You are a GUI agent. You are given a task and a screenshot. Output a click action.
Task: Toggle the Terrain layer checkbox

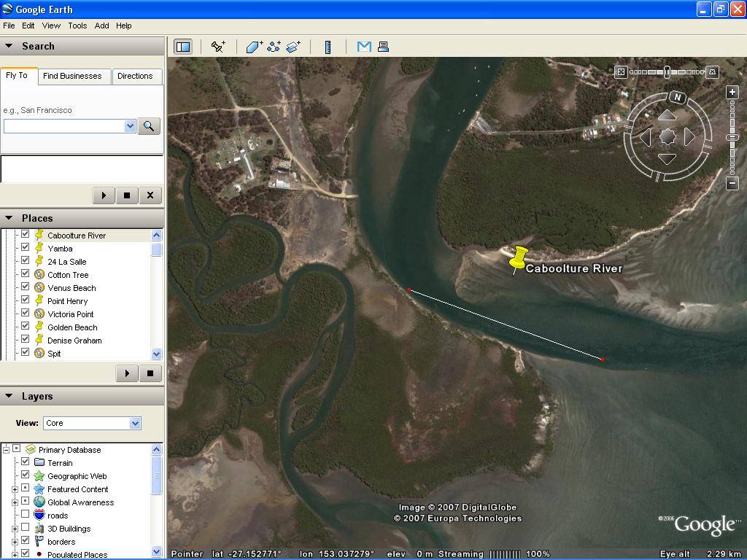(26, 462)
